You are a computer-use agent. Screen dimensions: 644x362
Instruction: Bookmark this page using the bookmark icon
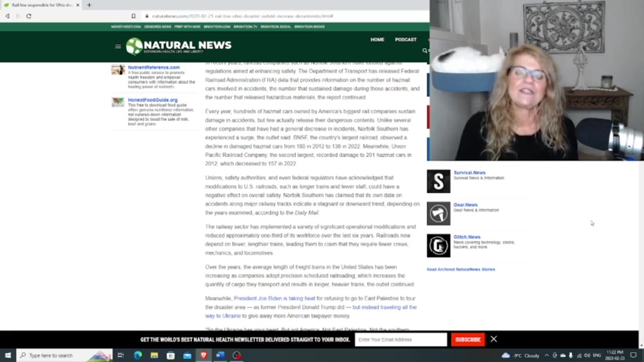pyautogui.click(x=133, y=16)
